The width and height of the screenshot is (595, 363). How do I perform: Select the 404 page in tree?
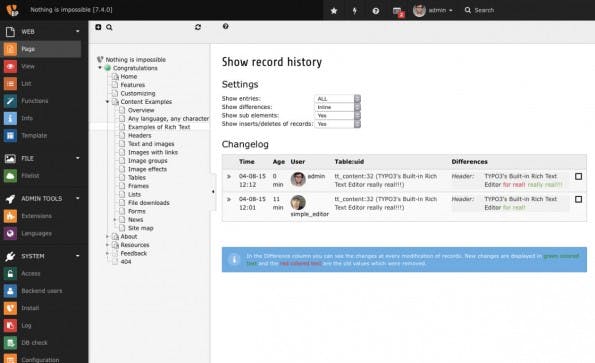pos(126,262)
